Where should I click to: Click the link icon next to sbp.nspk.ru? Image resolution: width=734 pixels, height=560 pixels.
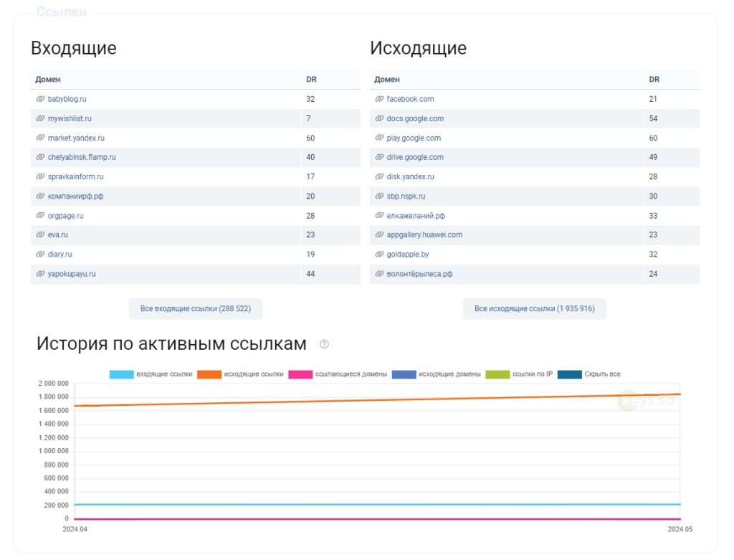[x=379, y=196]
